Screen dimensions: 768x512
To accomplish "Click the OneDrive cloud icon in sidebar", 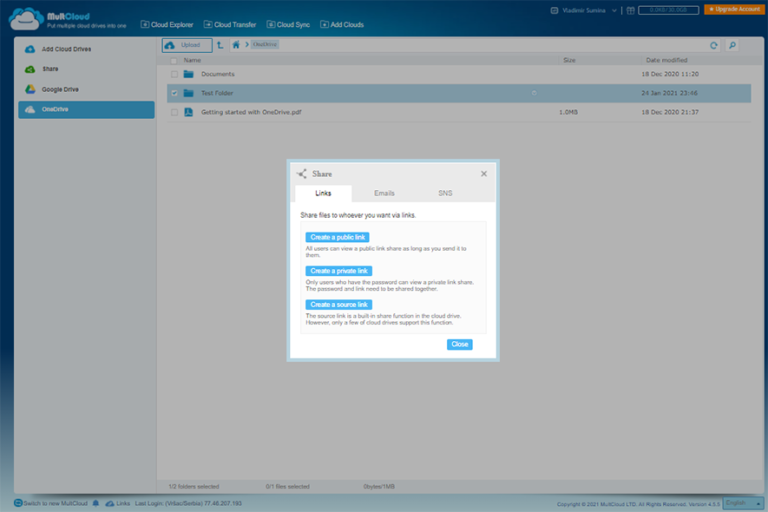I will pos(30,109).
